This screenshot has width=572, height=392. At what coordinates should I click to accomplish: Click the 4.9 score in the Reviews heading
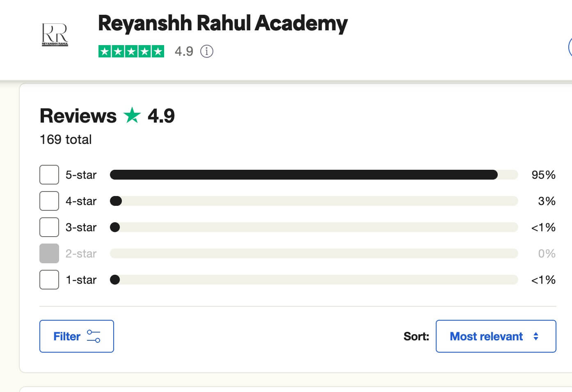[x=161, y=116]
